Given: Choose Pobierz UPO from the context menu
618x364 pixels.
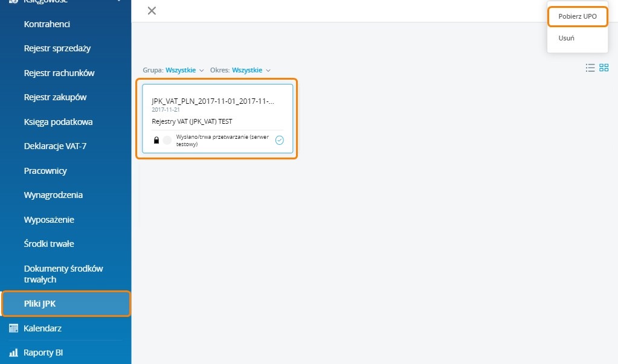Looking at the screenshot, I should pyautogui.click(x=577, y=16).
